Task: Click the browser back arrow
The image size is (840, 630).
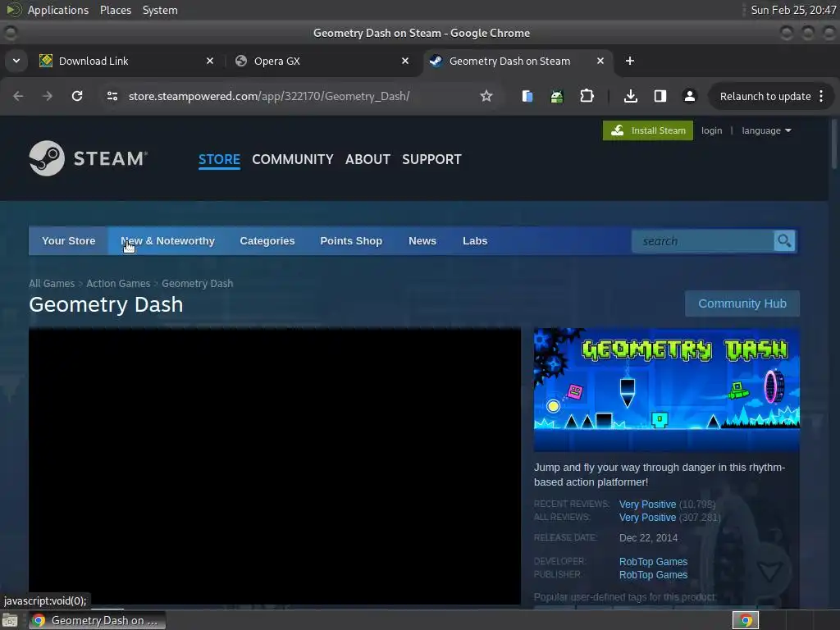Action: (18, 96)
